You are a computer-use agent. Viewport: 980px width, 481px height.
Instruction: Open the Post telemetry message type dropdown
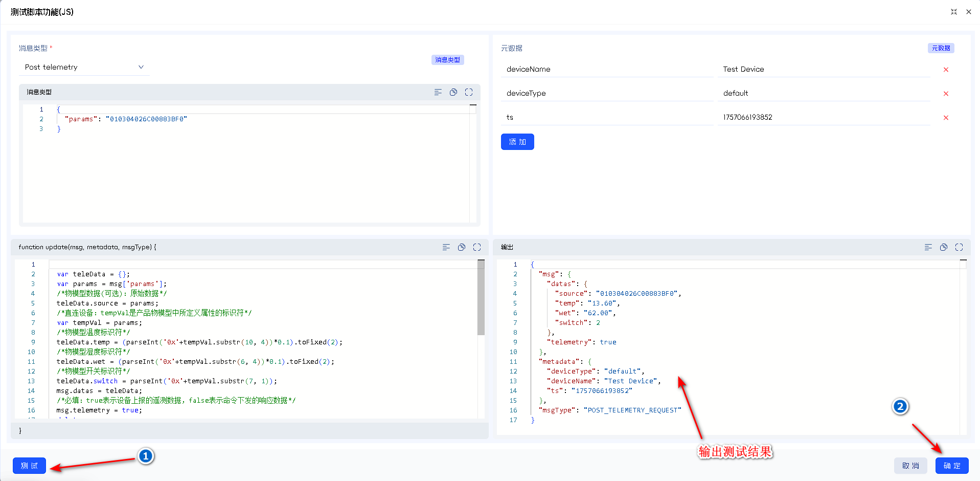coord(84,67)
